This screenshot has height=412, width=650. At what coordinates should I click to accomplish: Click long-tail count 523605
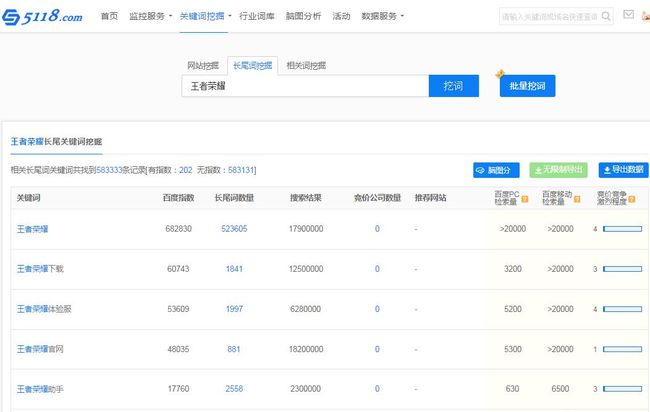234,229
